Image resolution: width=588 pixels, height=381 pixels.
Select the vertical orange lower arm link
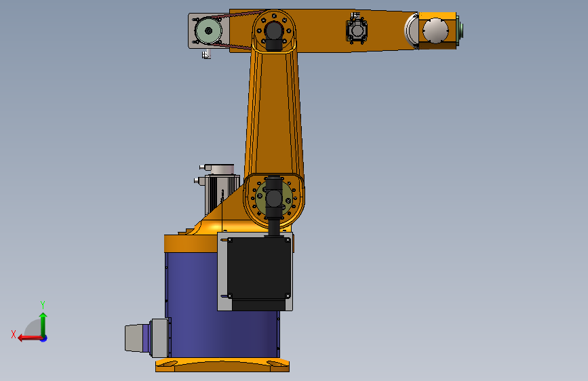click(x=274, y=113)
